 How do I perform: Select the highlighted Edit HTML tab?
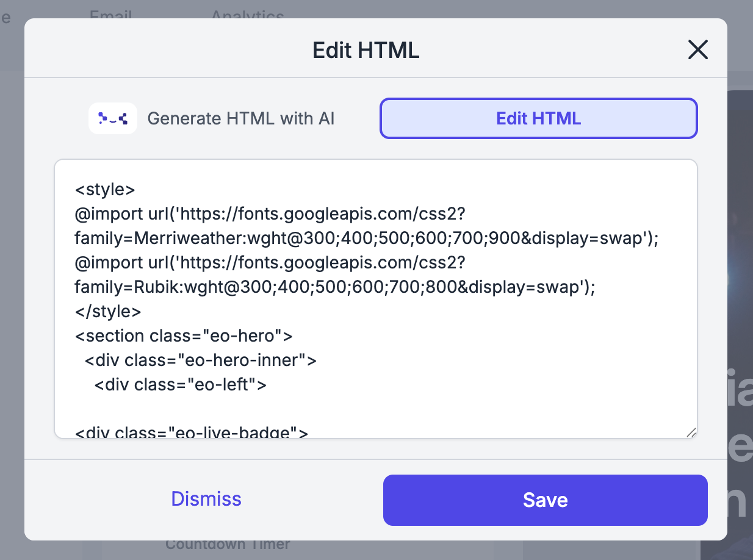pyautogui.click(x=538, y=118)
